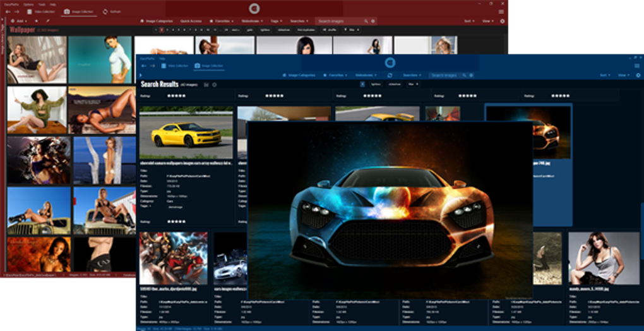This screenshot has width=644, height=331.
Task: Open hamburger menu in blue window
Action: pyautogui.click(x=637, y=66)
